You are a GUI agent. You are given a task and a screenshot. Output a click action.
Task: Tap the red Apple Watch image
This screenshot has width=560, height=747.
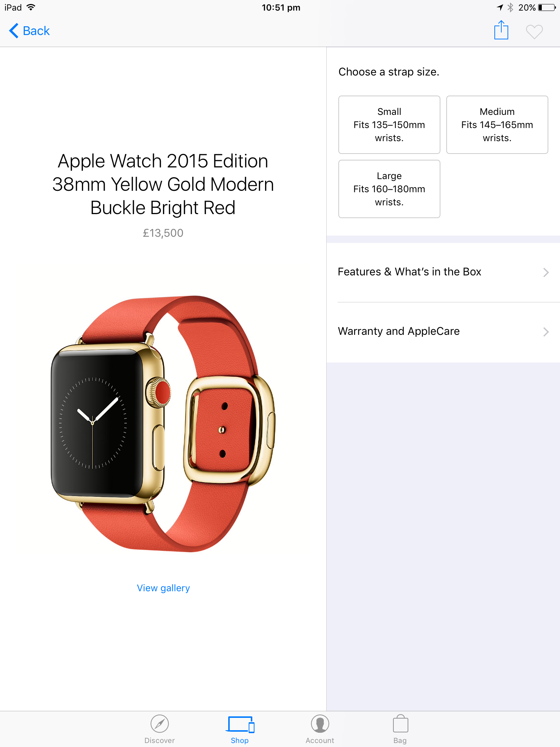pos(163,424)
